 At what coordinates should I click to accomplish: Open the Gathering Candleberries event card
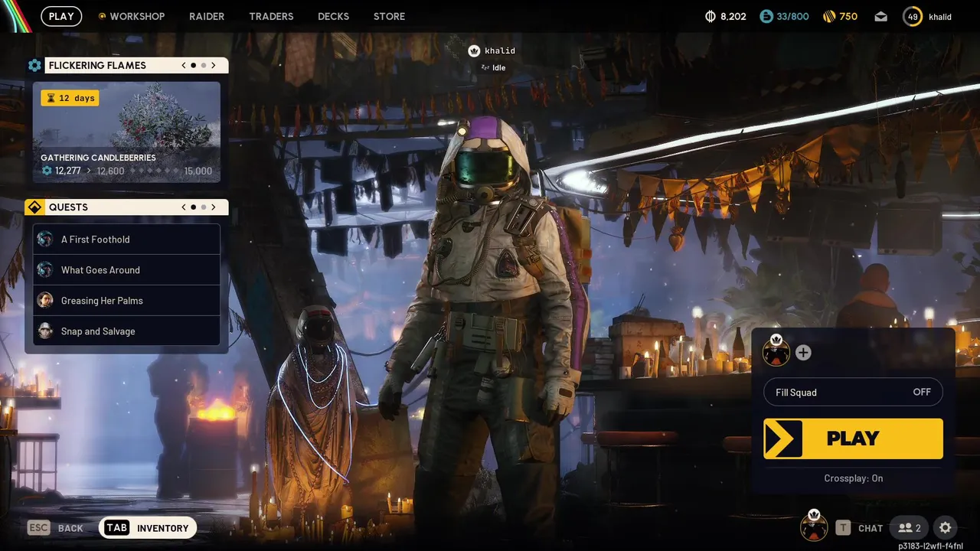click(126, 132)
